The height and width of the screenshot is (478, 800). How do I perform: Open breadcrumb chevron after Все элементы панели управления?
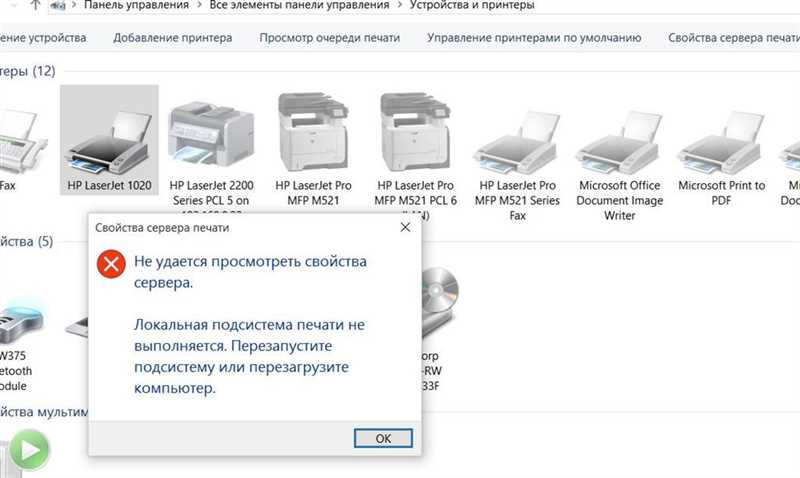coord(399,5)
